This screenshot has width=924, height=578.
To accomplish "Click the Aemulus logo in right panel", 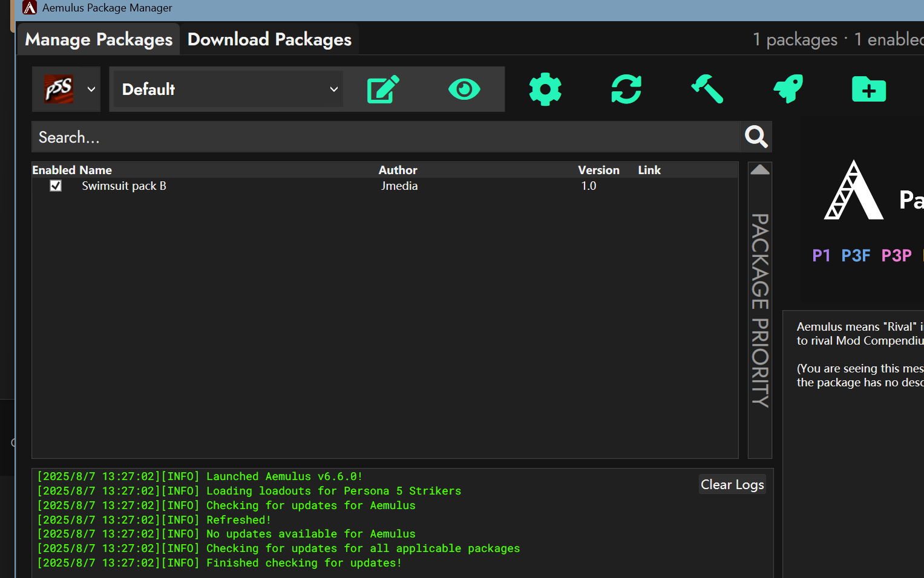I will [854, 190].
